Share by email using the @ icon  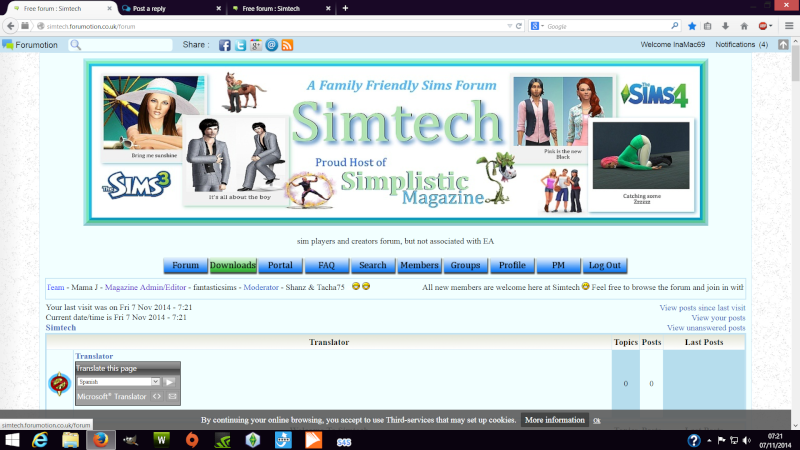(x=272, y=45)
